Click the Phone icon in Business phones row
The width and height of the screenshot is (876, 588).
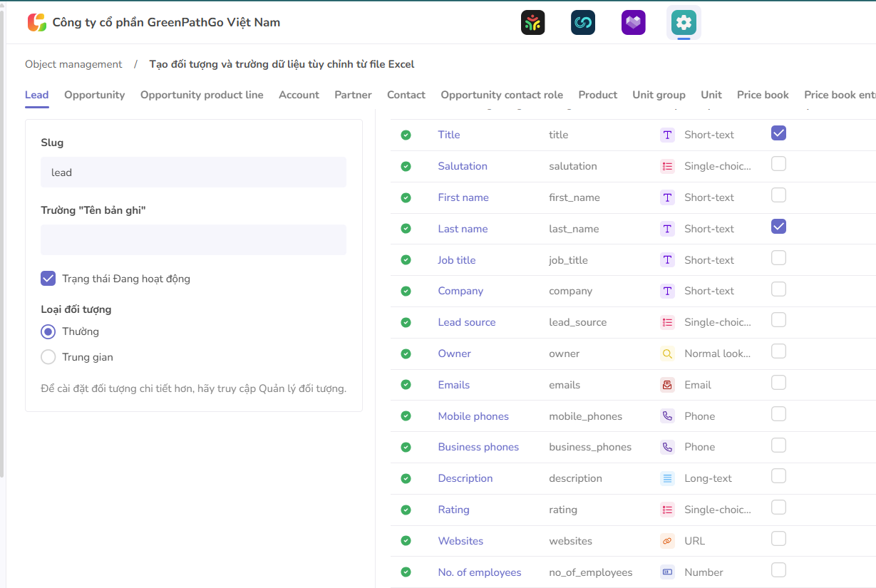coord(667,447)
